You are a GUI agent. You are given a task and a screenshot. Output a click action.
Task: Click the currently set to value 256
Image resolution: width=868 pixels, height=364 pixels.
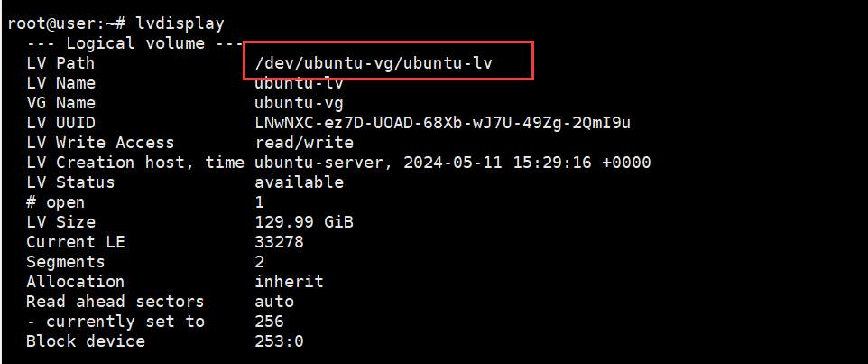270,322
